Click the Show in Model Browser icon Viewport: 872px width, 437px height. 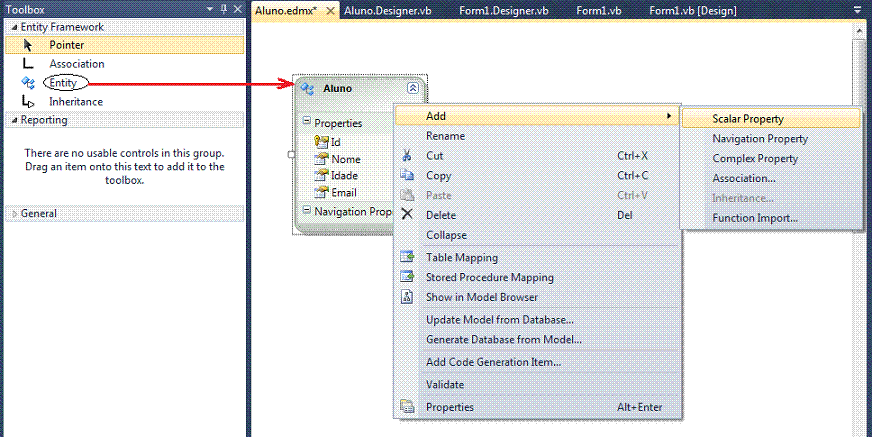[x=407, y=297]
